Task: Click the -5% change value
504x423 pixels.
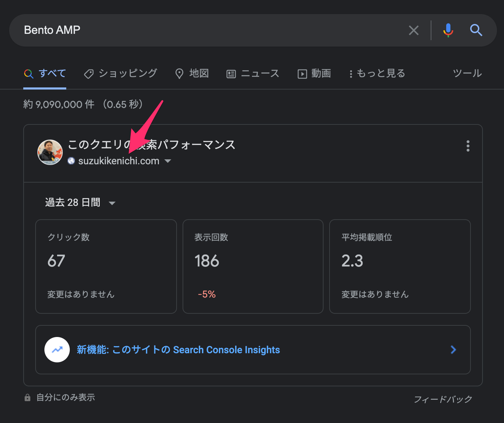Action: (207, 294)
